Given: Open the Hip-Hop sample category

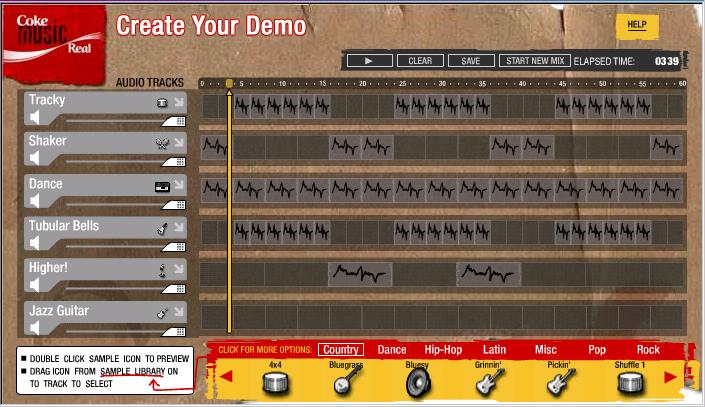Looking at the screenshot, I should tap(443, 349).
